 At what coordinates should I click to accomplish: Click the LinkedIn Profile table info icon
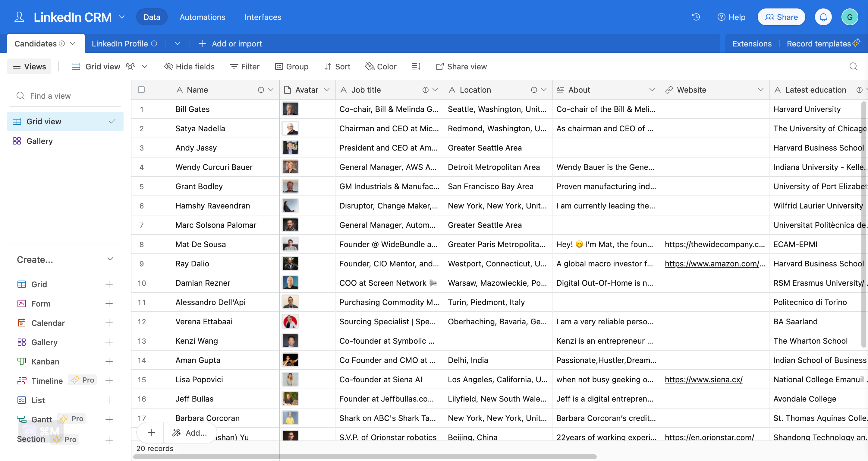coord(154,43)
